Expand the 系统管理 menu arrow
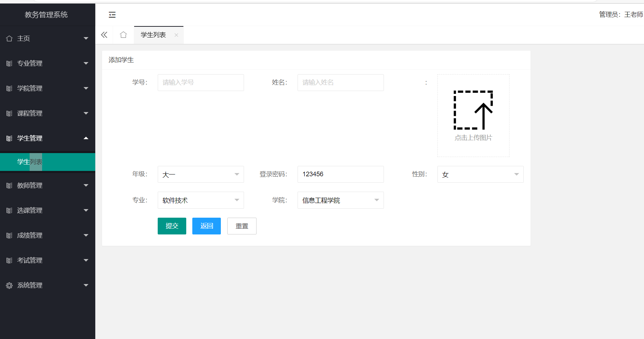 [x=86, y=285]
